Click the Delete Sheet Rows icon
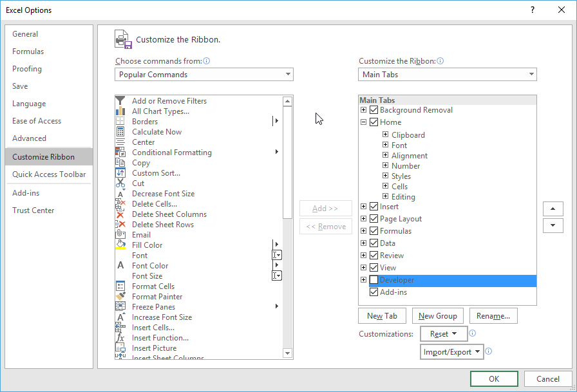 (x=120, y=224)
